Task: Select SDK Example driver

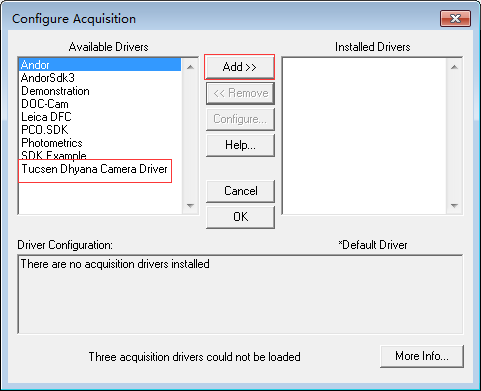Action: [x=100, y=155]
